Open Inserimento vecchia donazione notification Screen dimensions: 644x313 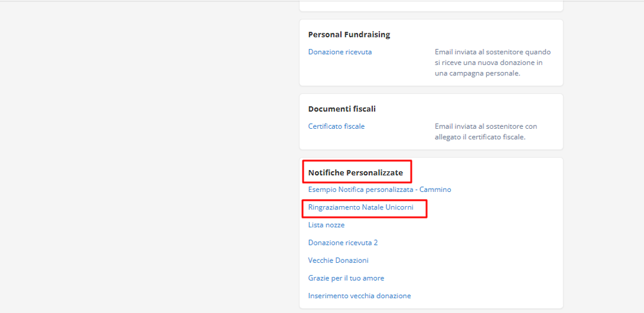[359, 296]
